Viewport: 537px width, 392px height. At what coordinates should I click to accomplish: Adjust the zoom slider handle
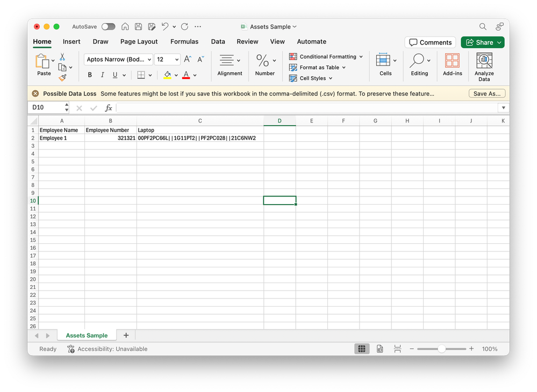[441, 349]
